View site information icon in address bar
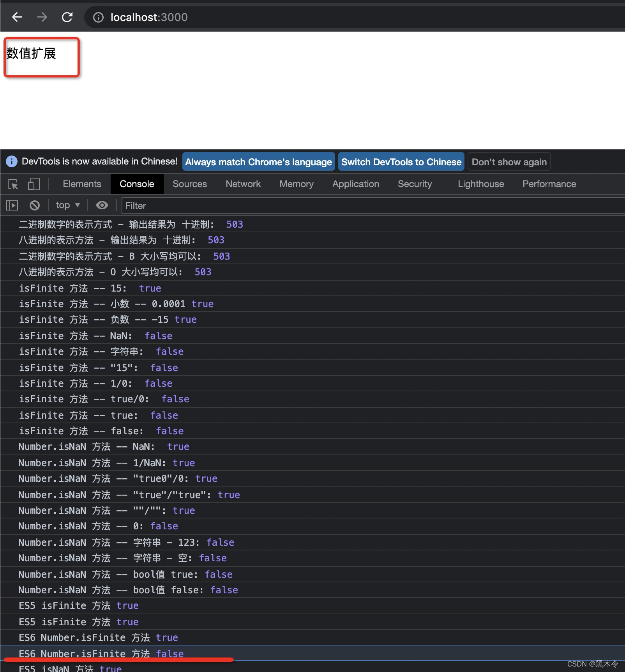The width and height of the screenshot is (625, 672). tap(98, 17)
